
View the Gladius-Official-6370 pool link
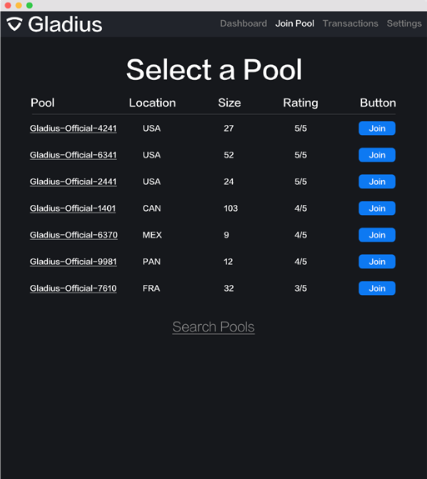pos(74,235)
